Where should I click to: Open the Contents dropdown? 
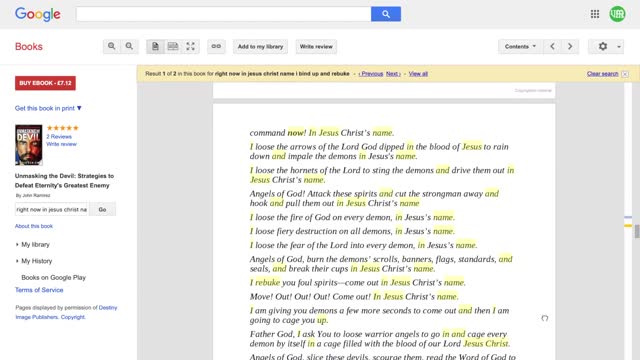tap(520, 47)
